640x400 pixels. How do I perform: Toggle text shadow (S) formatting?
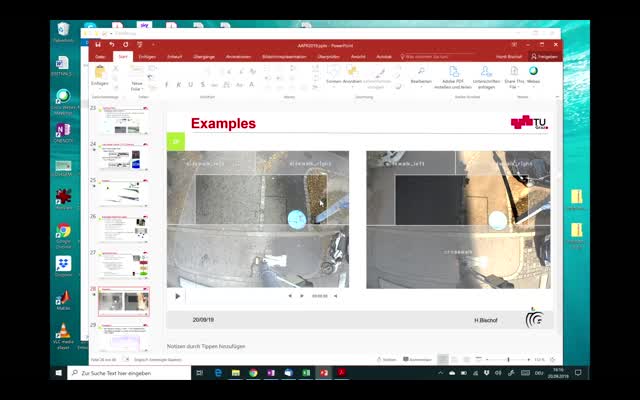pyautogui.click(x=202, y=84)
